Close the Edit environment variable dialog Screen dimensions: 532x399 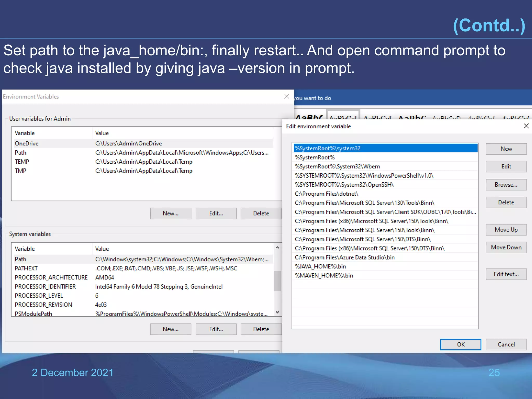[x=526, y=126]
